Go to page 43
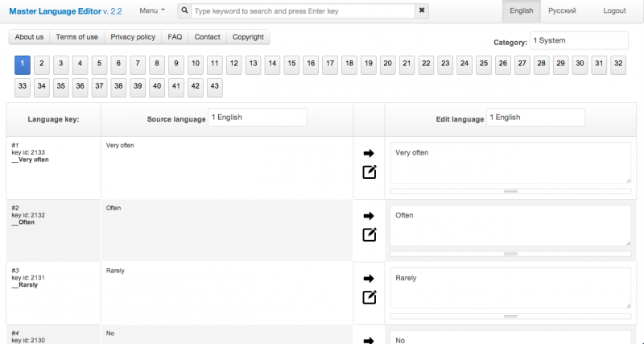The image size is (644, 344). [x=215, y=88]
